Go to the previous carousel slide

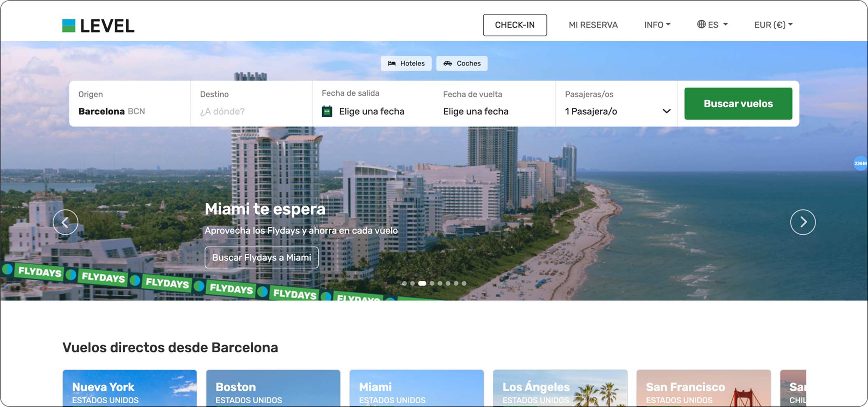coord(65,222)
